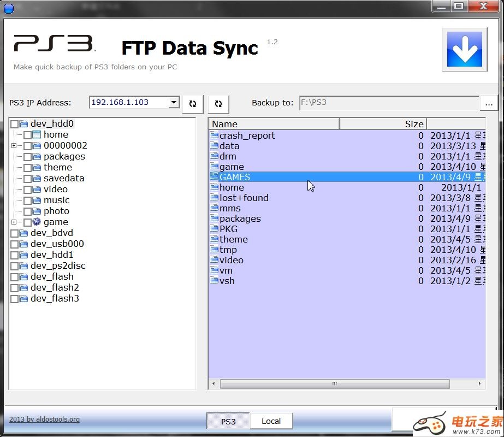504x437 pixels.
Task: Click the lost+found folder icon in list
Action: tap(215, 198)
